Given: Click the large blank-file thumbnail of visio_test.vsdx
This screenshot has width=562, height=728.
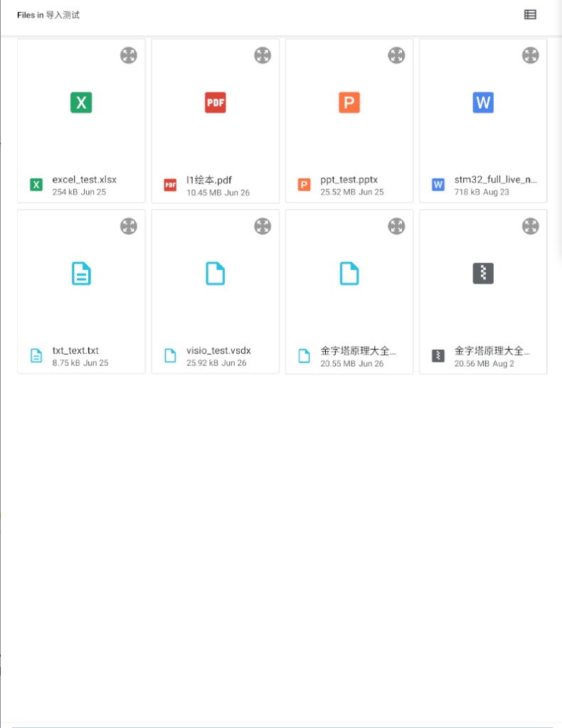Looking at the screenshot, I should pos(215,274).
